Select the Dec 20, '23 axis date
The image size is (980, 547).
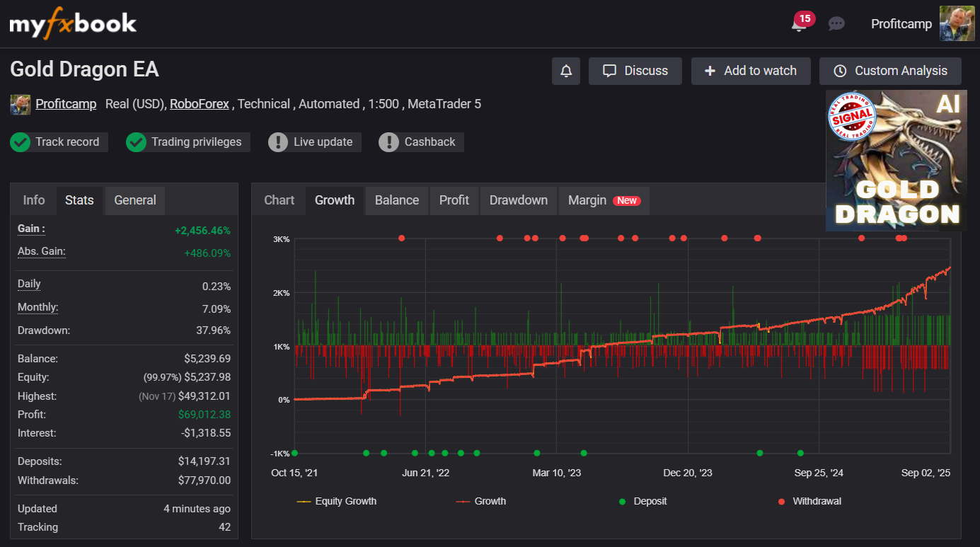point(688,473)
